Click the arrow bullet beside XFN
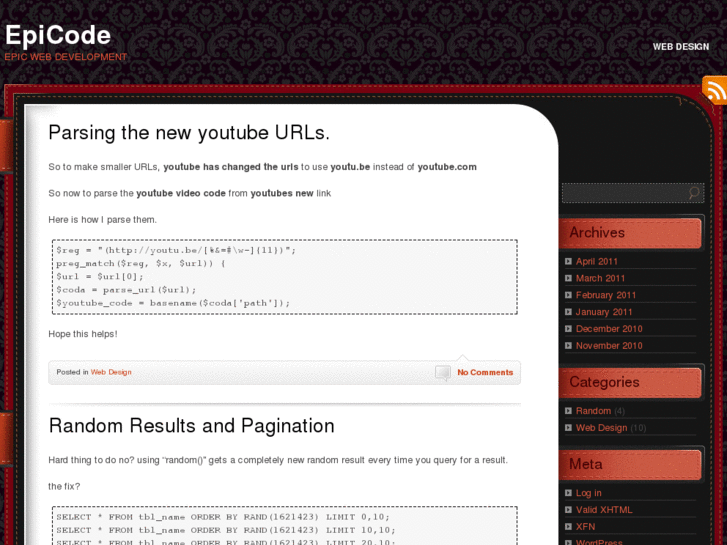This screenshot has height=545, width=727. click(x=568, y=526)
